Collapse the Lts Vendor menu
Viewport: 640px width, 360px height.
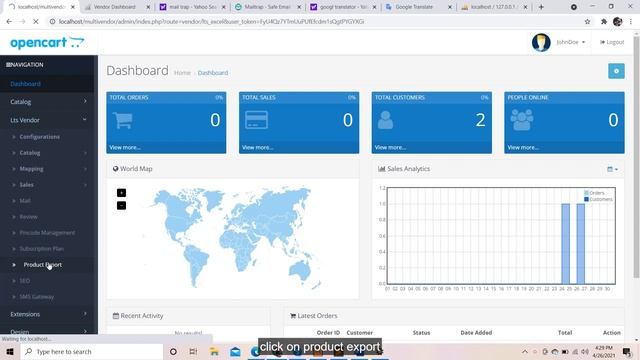click(x=48, y=120)
